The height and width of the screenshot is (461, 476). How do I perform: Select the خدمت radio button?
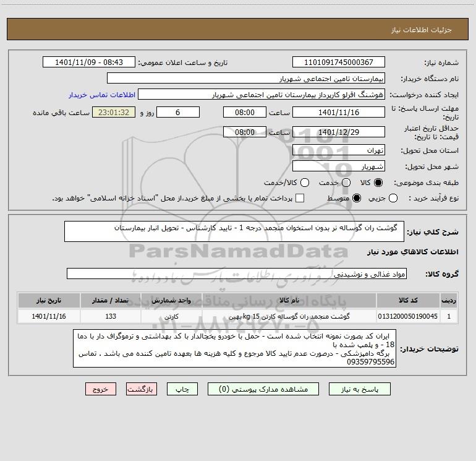click(x=346, y=183)
